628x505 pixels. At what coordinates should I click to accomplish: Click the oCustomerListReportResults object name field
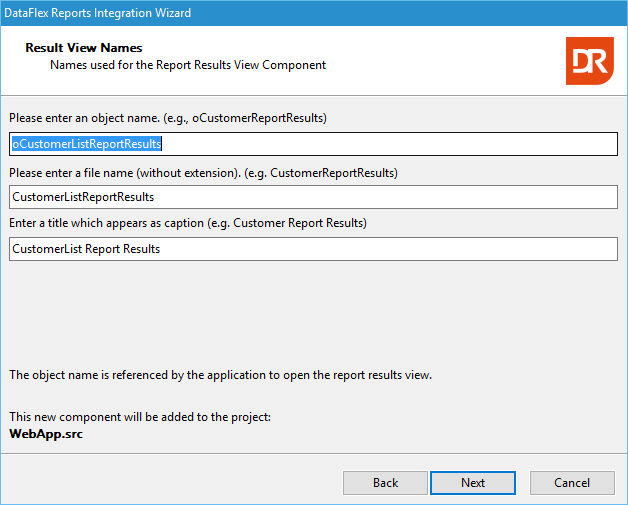point(313,144)
